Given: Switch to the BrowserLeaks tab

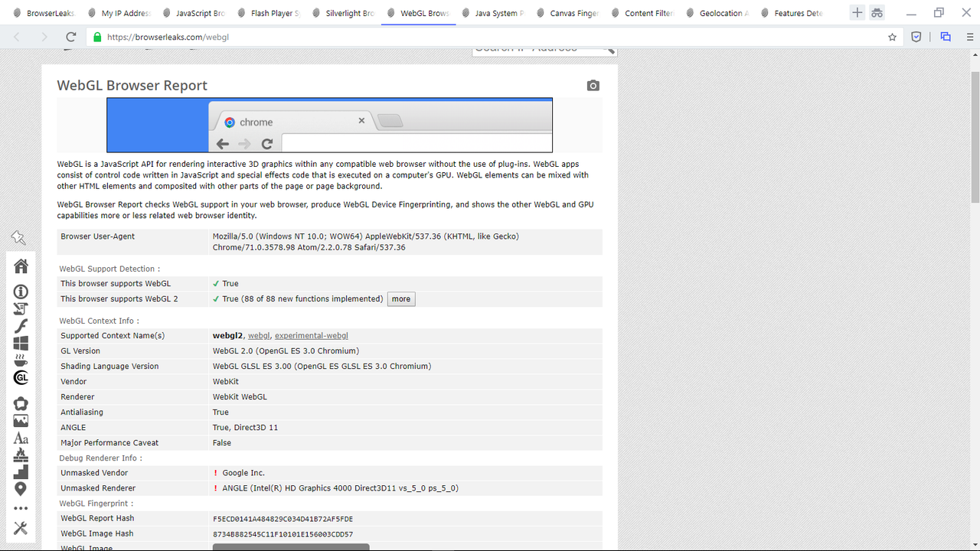Looking at the screenshot, I should click(44, 13).
